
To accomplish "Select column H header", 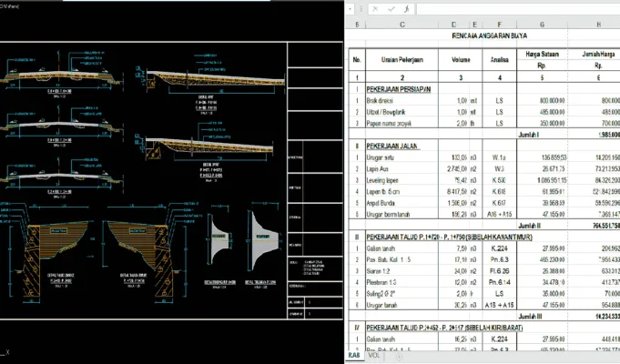I will 594,25.
